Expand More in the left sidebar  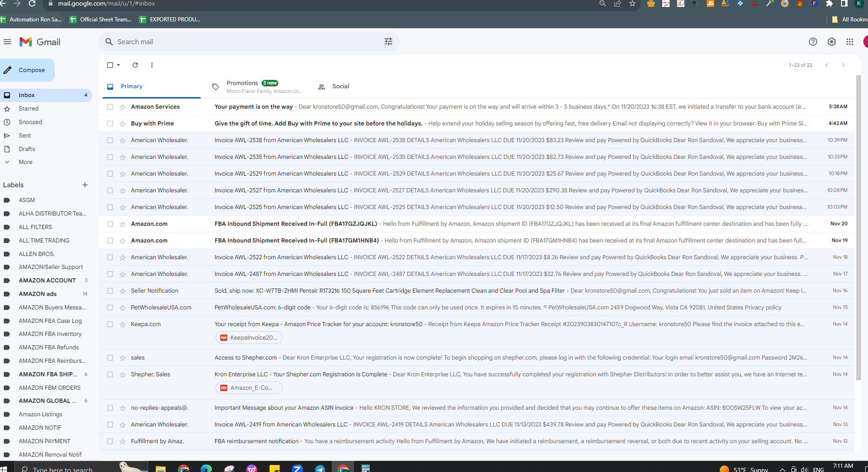26,162
